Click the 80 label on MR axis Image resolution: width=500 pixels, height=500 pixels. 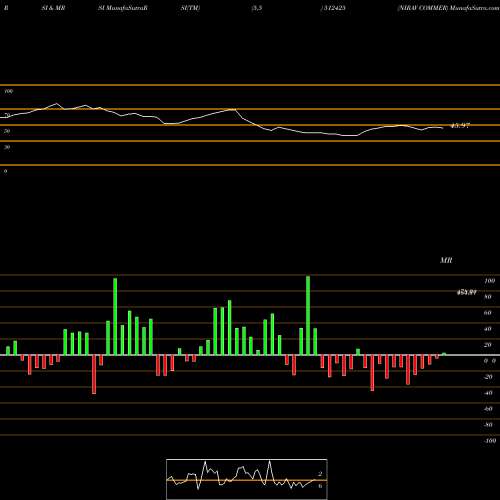[488, 297]
